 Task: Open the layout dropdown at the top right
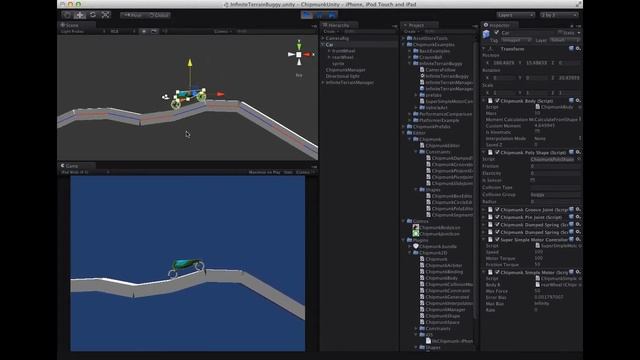tap(559, 15)
